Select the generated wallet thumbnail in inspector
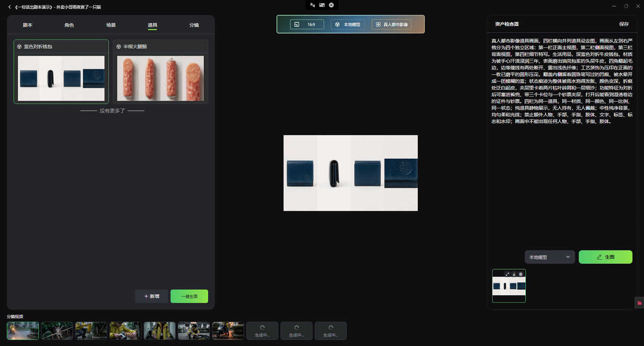The width and height of the screenshot is (644, 346). [x=509, y=286]
